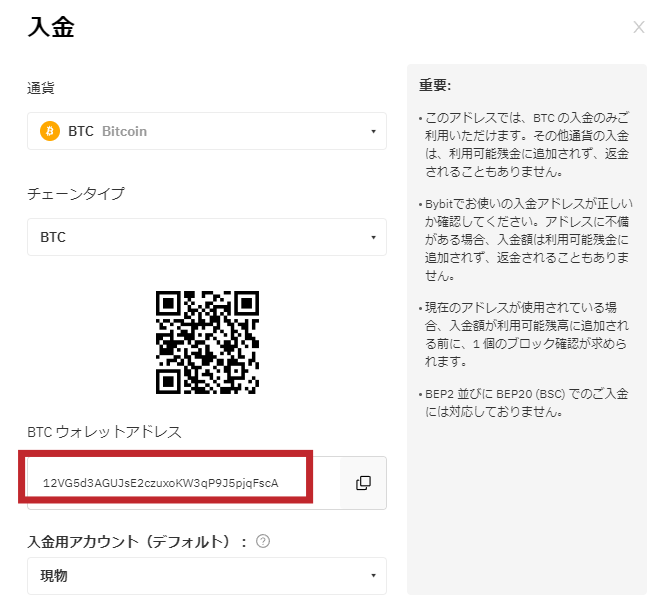Image resolution: width=670 pixels, height=611 pixels.
Task: Open the 現物 account dropdown
Action: [x=207, y=576]
